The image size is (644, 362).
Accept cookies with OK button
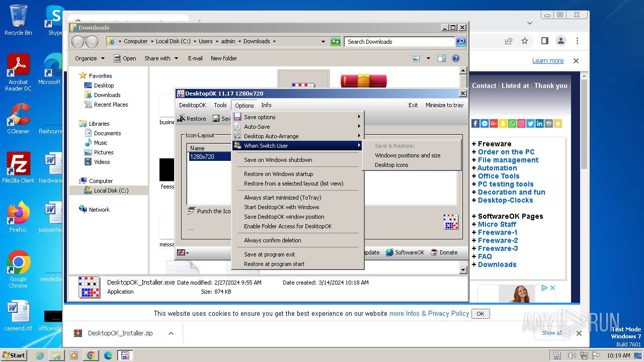pyautogui.click(x=480, y=314)
